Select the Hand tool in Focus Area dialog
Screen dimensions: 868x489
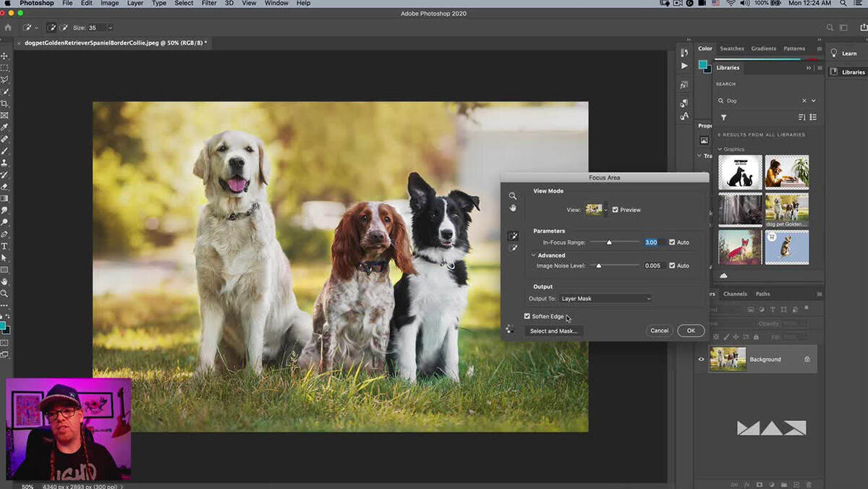(x=512, y=208)
